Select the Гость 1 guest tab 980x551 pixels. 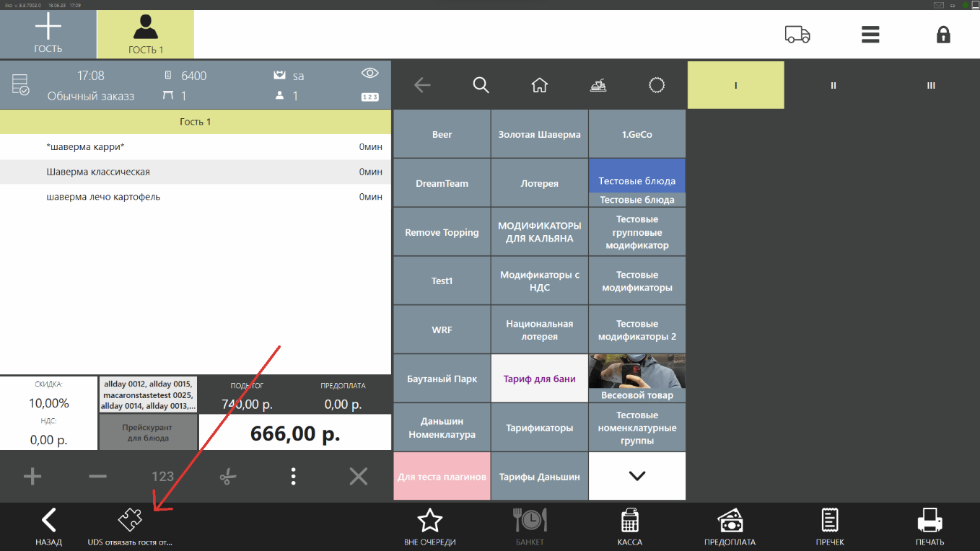pyautogui.click(x=146, y=35)
